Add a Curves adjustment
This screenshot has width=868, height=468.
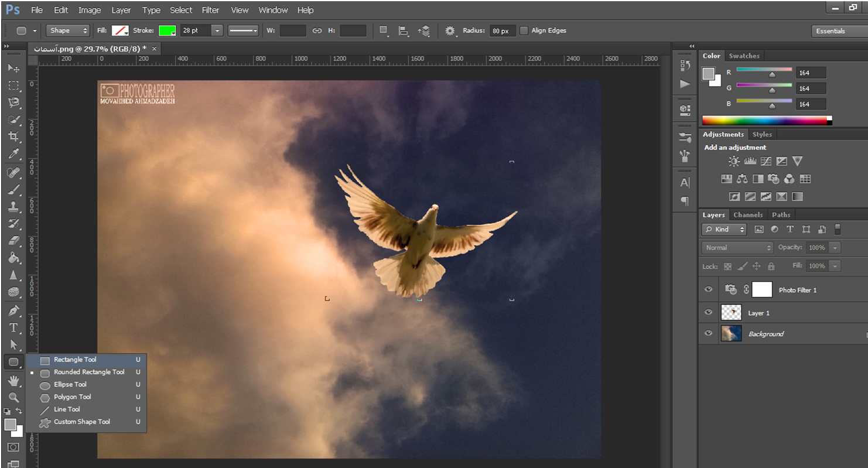766,161
